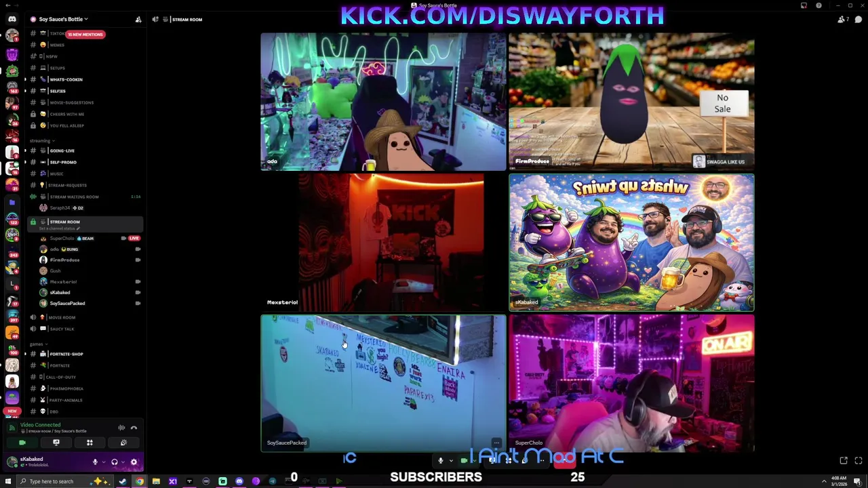Viewport: 868px width, 488px height.
Task: Open the soundboard from the voice panel
Action: point(123,443)
